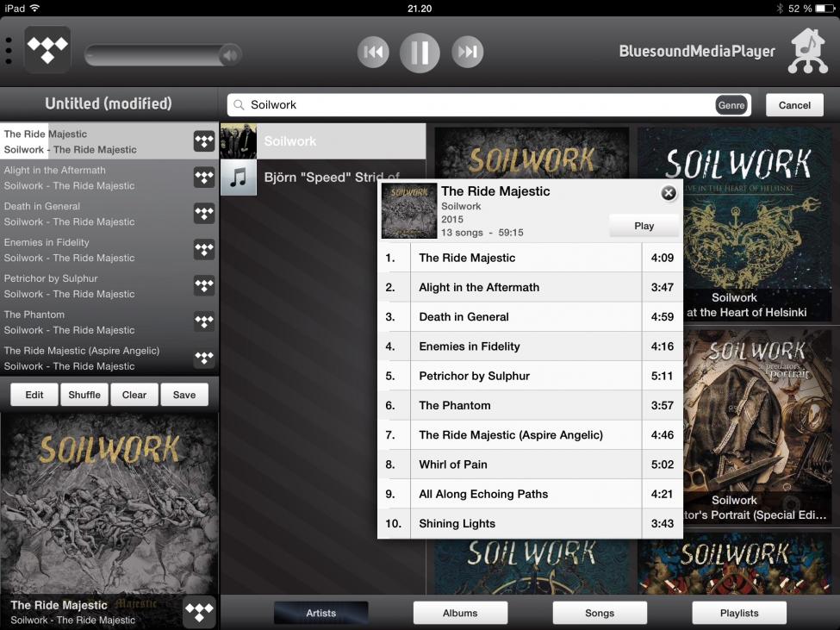This screenshot has width=840, height=630.
Task: Save the play queue
Action: (184, 395)
